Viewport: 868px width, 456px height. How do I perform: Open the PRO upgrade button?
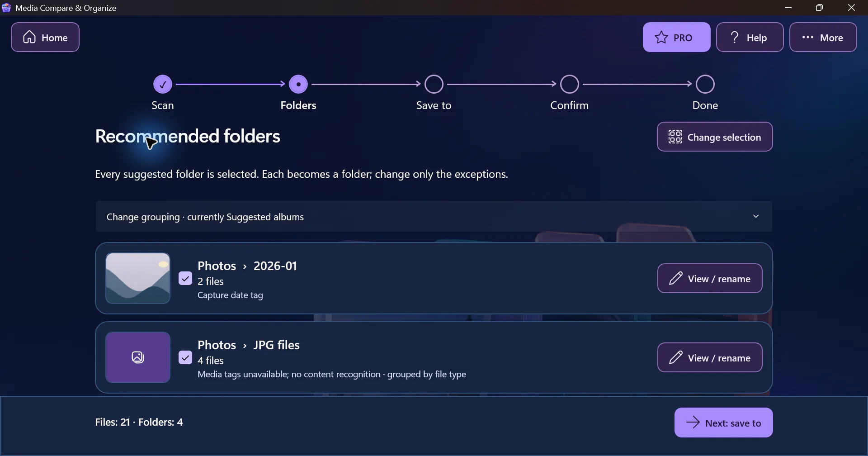676,37
